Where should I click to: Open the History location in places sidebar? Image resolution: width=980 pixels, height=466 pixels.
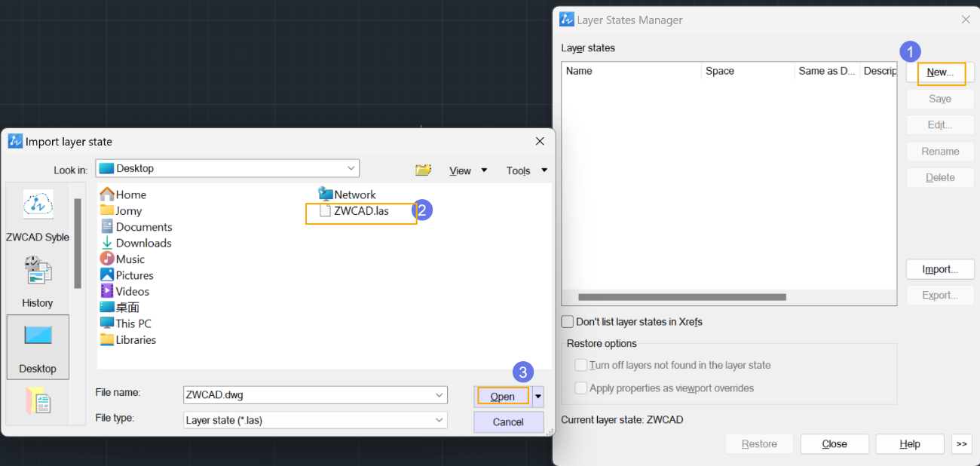38,281
